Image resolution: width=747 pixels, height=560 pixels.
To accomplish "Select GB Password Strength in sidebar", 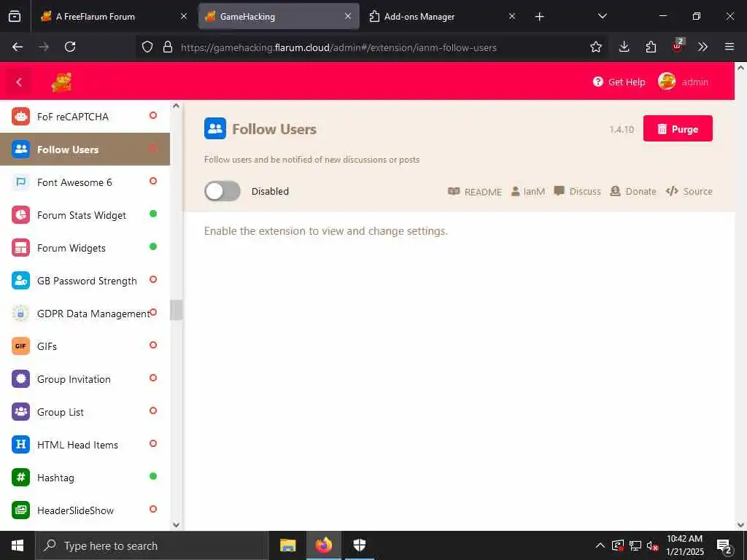I will [85, 281].
